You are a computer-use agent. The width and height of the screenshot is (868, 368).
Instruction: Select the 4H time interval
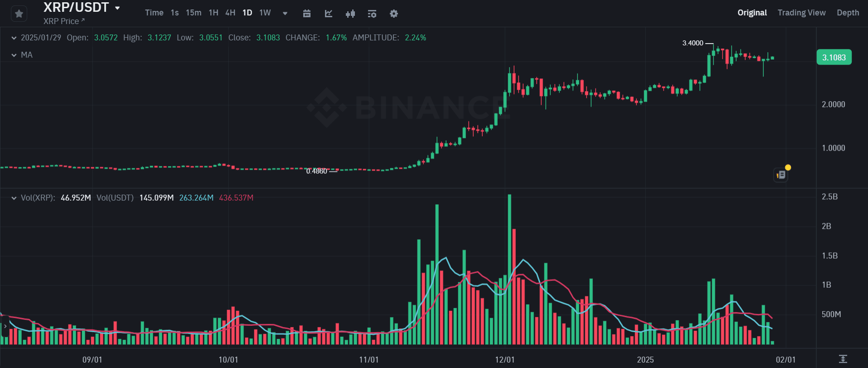coord(230,13)
